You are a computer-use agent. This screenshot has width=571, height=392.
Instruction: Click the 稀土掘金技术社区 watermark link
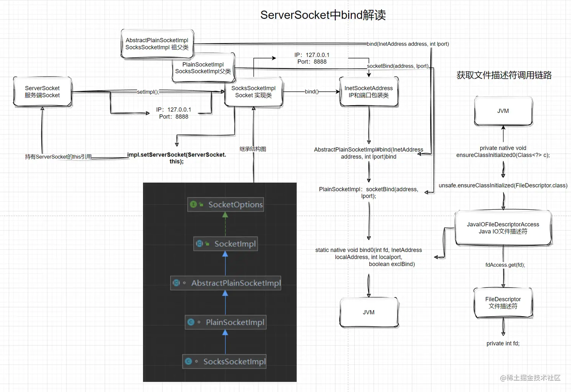pos(530,378)
